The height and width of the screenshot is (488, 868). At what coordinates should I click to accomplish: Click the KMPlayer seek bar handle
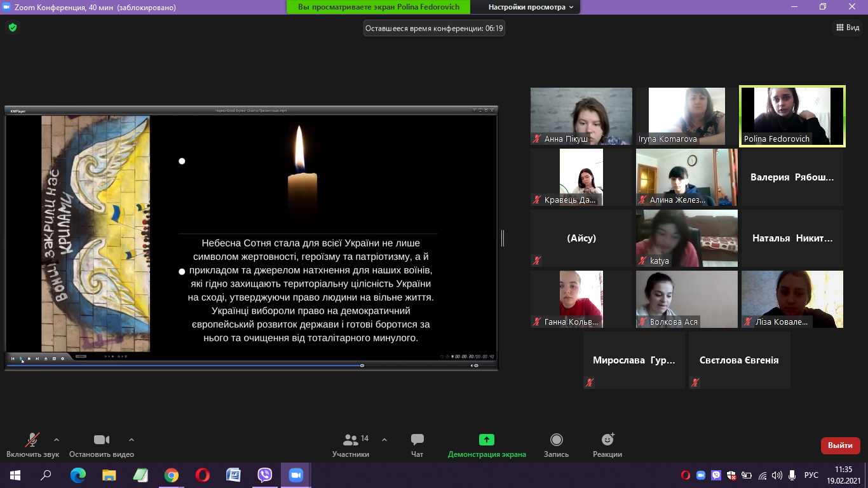[362, 365]
